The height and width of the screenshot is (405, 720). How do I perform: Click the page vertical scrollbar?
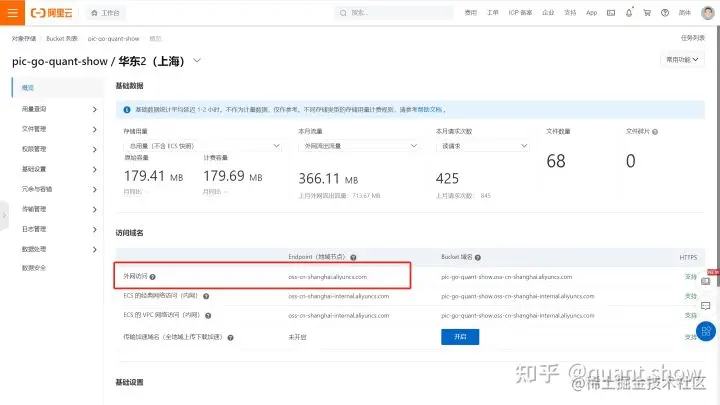pyautogui.click(x=718, y=156)
